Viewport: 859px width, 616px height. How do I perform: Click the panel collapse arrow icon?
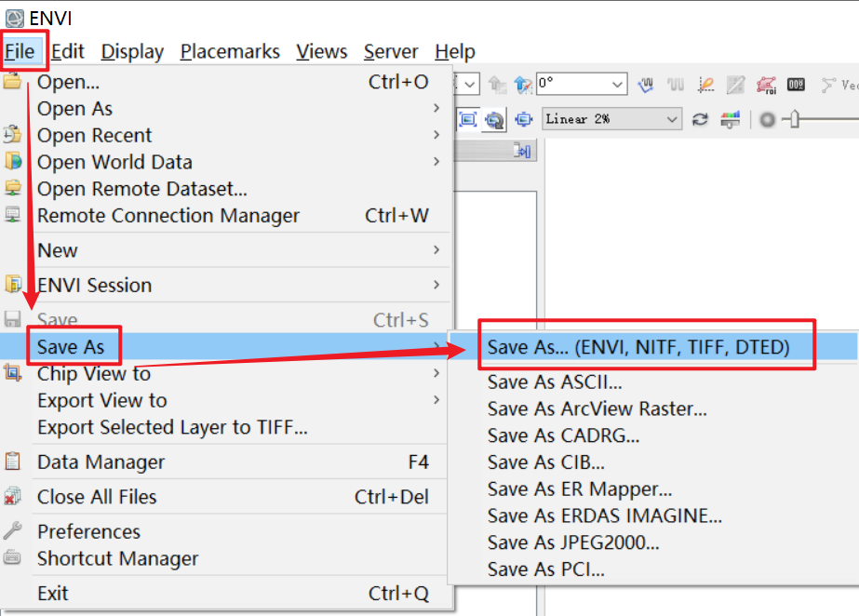(x=523, y=151)
